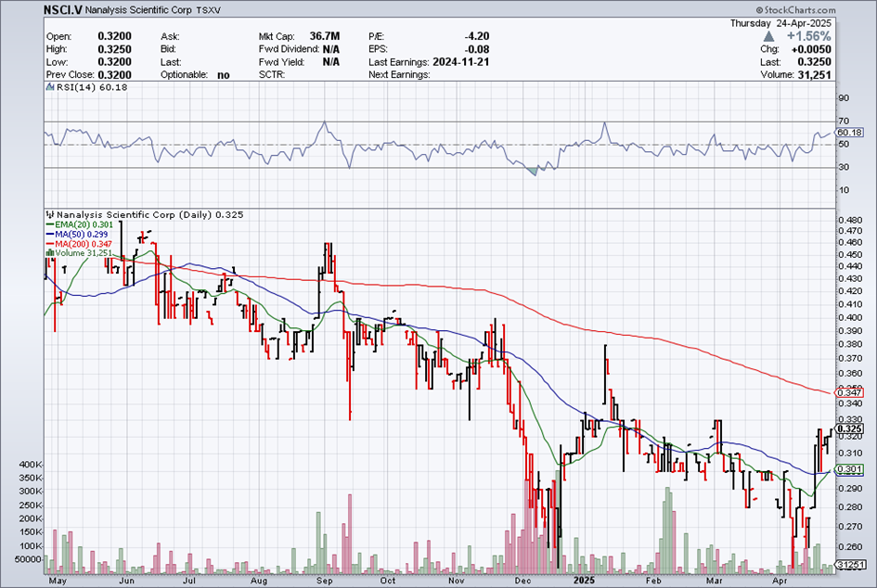The width and height of the screenshot is (877, 588).
Task: Click the red 0.347 MA(200) price tag
Action: click(x=849, y=393)
